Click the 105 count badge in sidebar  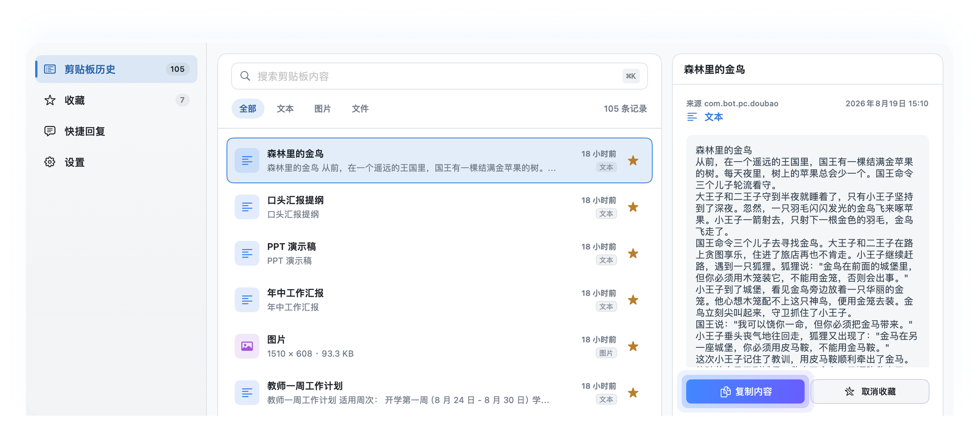click(177, 69)
